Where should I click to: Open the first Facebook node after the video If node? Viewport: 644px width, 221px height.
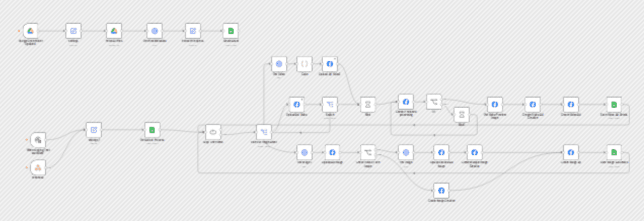[495, 105]
